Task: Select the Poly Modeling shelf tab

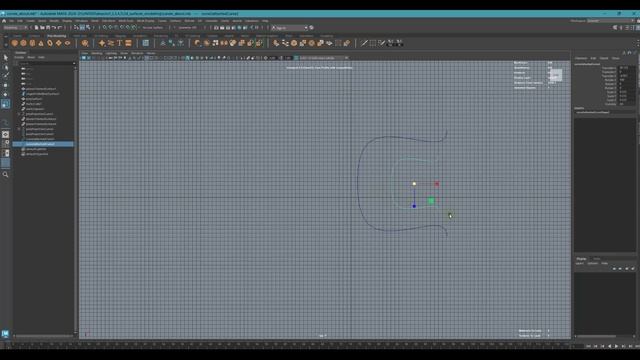Action: [56, 36]
